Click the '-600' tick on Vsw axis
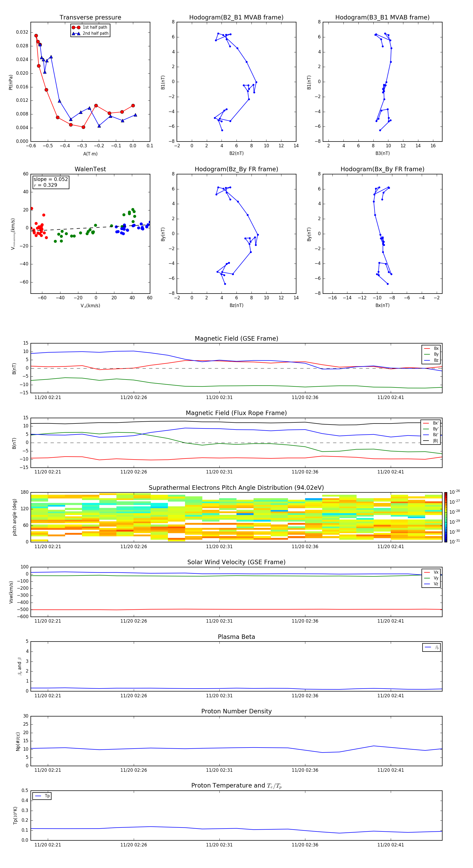 23,617
